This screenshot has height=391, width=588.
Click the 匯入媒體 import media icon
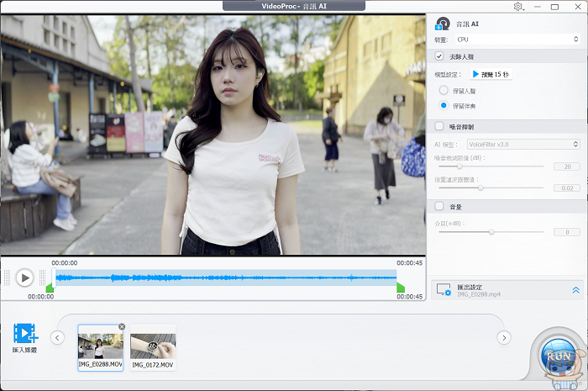point(25,334)
